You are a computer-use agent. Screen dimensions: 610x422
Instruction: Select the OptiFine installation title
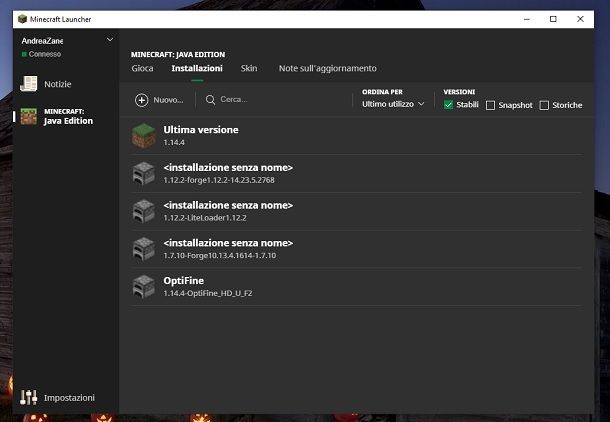click(x=184, y=280)
